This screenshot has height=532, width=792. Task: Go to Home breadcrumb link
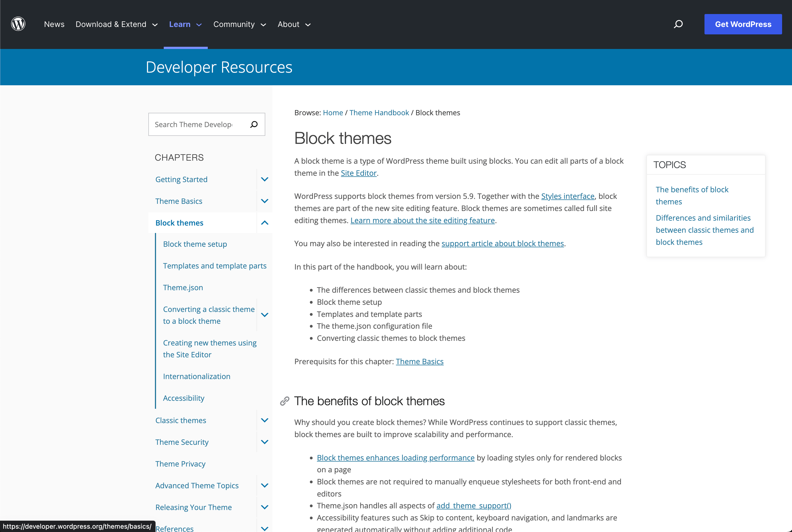(x=333, y=113)
